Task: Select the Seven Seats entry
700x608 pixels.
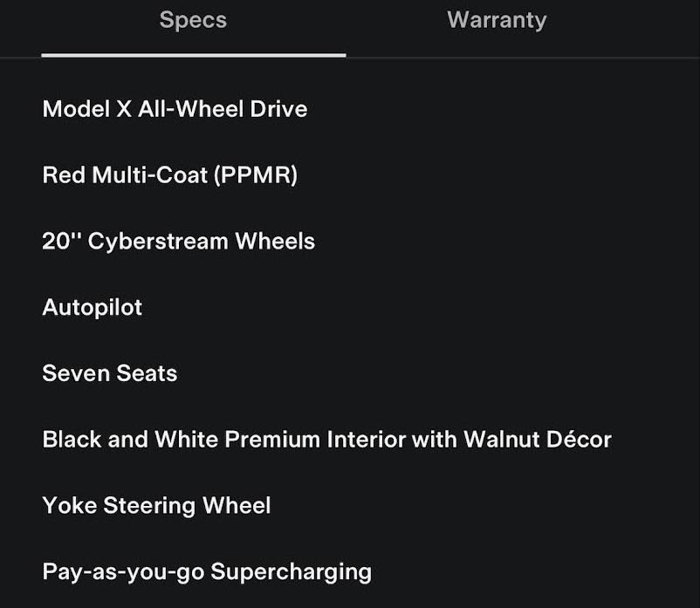Action: (x=109, y=373)
